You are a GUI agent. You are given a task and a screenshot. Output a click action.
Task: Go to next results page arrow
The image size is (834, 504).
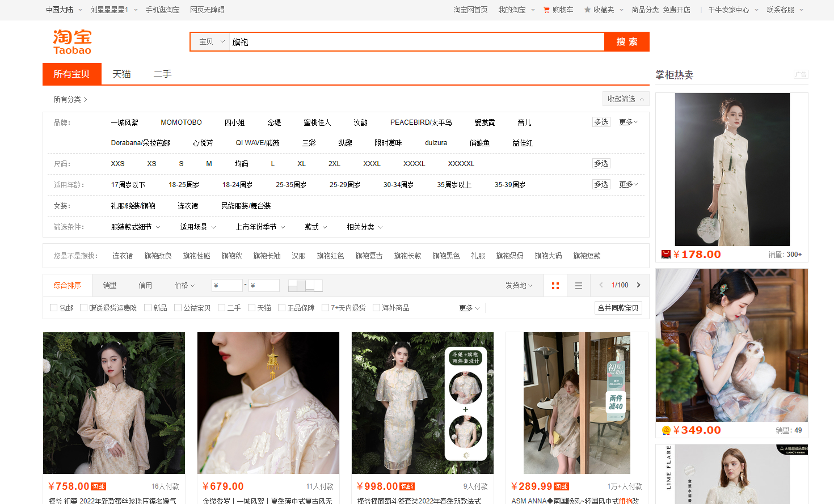point(639,285)
